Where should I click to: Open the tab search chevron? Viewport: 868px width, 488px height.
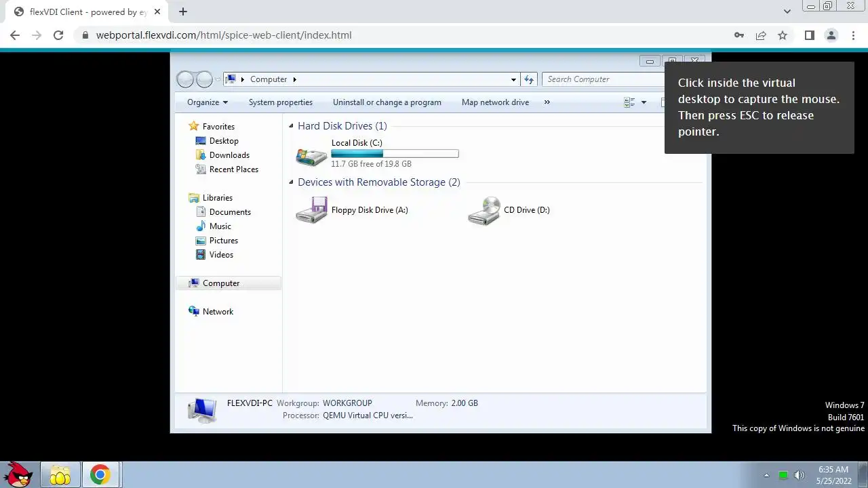tap(787, 12)
